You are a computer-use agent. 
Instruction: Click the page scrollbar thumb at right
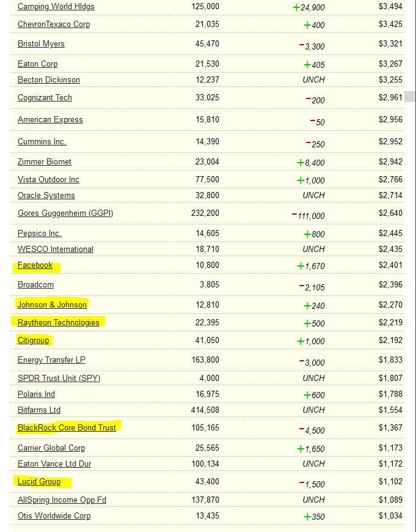[410, 97]
